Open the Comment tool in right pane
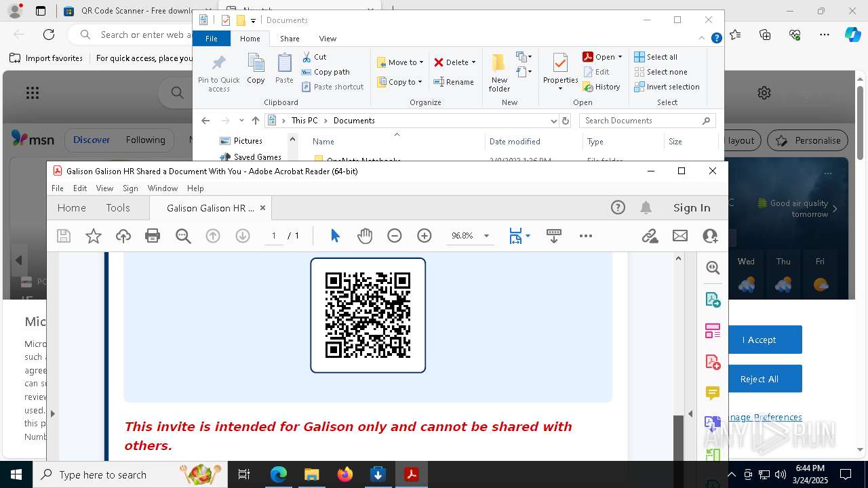 (713, 393)
